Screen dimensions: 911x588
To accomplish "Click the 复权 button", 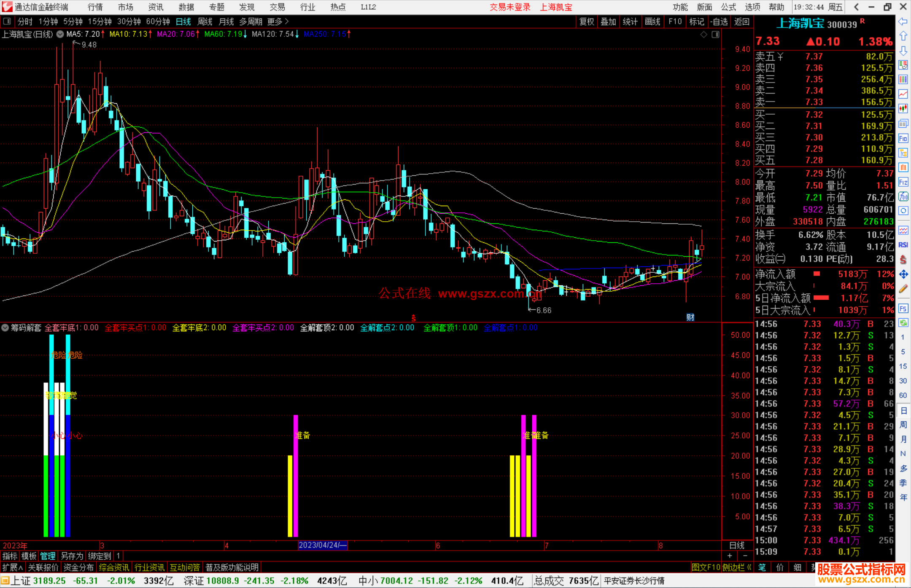I will [x=587, y=21].
